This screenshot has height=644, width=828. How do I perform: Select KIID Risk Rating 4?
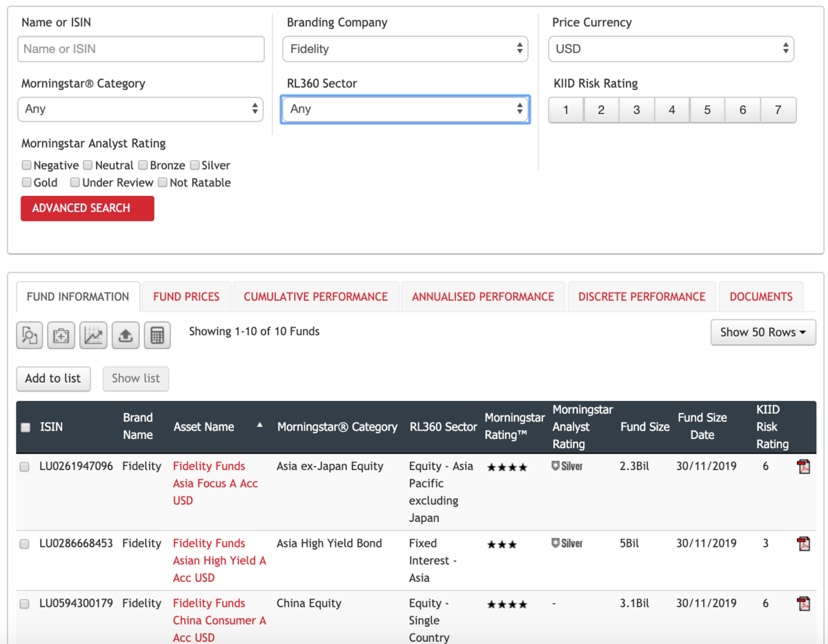tap(672, 110)
